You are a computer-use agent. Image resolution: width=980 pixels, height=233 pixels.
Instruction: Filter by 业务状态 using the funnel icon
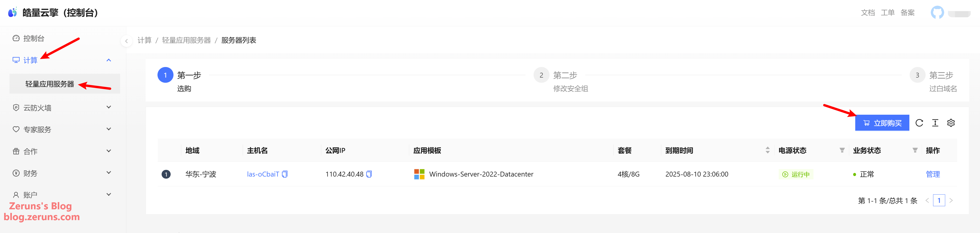pos(915,150)
